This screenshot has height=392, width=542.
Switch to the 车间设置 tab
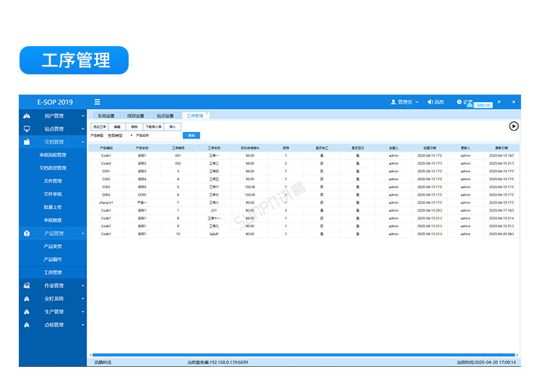[106, 116]
